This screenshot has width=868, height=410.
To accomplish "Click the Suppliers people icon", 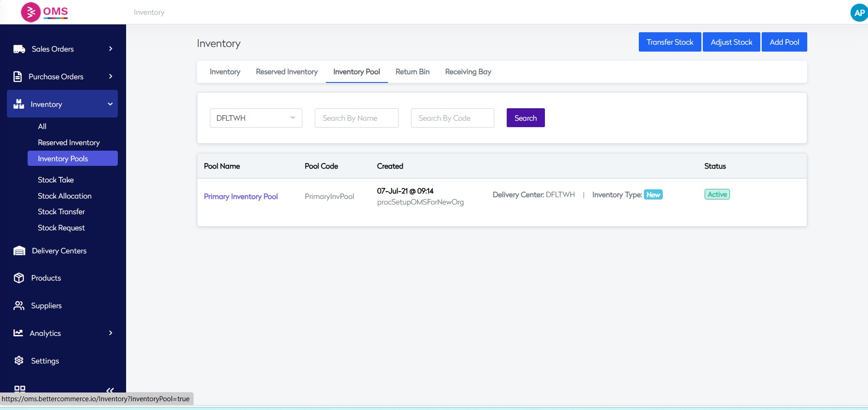I will click(19, 305).
